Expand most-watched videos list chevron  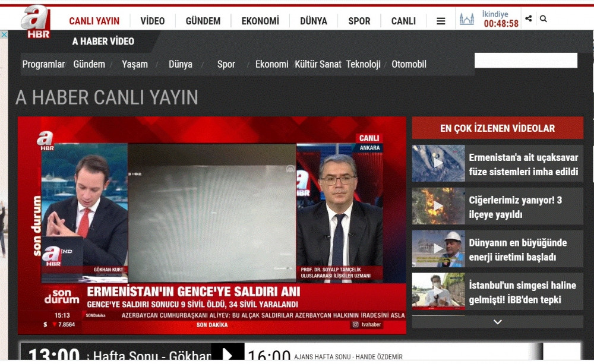[x=497, y=322]
